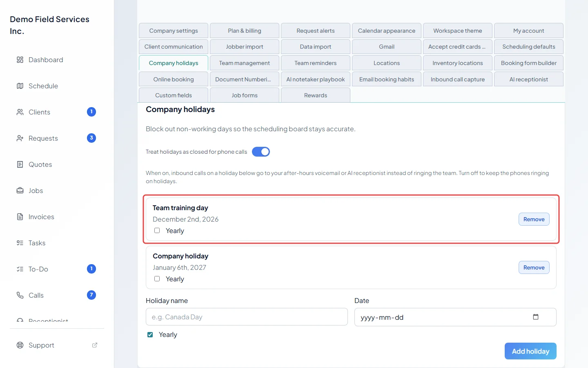Go to the Inventory locations tab
Screen dimensions: 588x368
point(458,63)
